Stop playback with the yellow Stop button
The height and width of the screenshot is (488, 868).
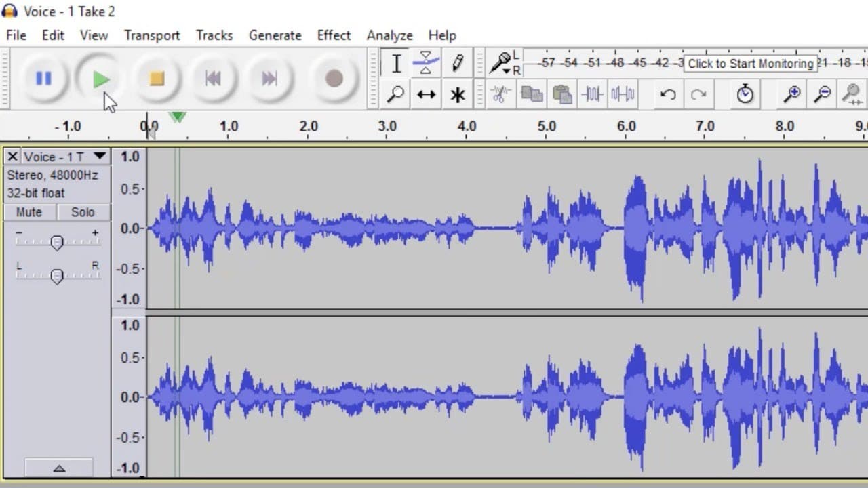tap(157, 79)
